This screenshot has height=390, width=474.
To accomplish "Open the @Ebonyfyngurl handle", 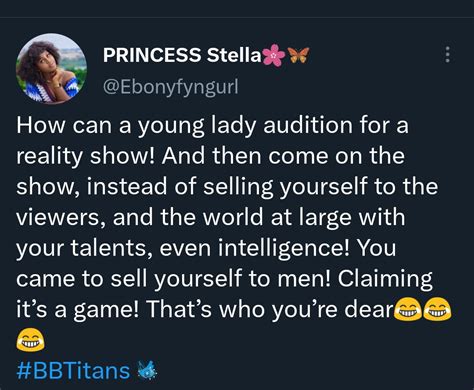I will (171, 87).
